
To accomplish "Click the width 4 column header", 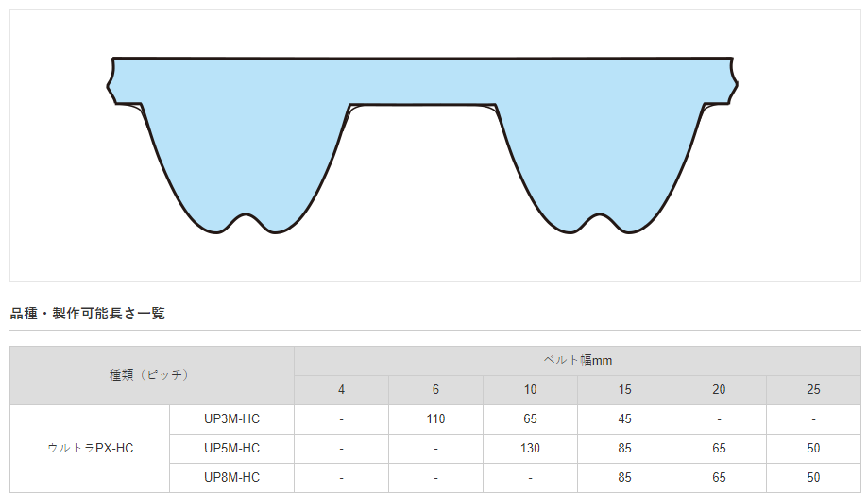I will (341, 390).
